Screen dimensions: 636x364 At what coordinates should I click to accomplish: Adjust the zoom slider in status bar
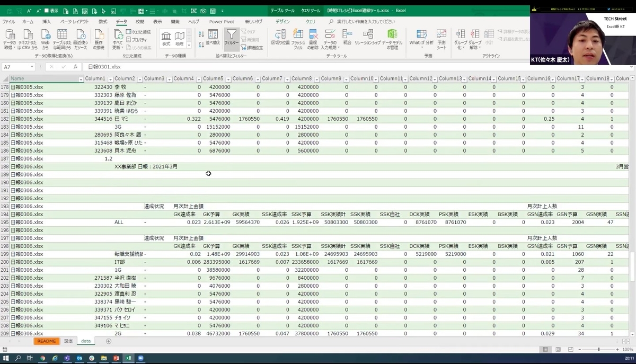[x=598, y=350]
